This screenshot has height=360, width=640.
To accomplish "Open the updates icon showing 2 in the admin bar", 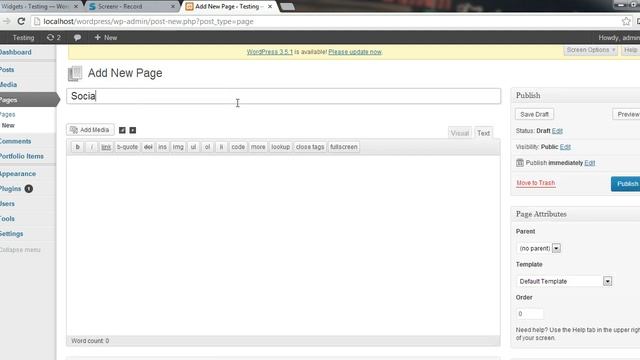I will click(53, 38).
